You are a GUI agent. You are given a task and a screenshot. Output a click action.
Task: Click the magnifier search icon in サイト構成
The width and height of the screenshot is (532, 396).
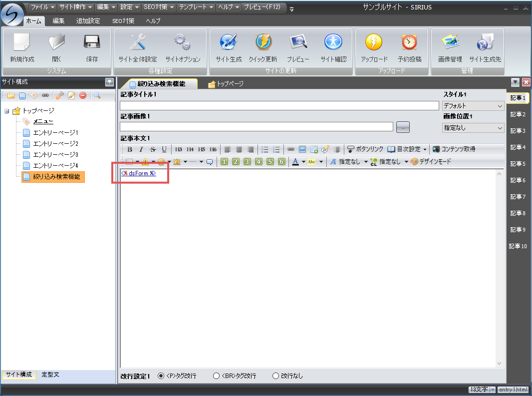(97, 95)
